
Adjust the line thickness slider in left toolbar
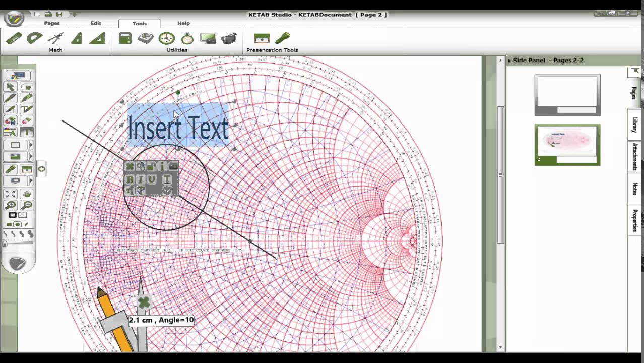18,243
